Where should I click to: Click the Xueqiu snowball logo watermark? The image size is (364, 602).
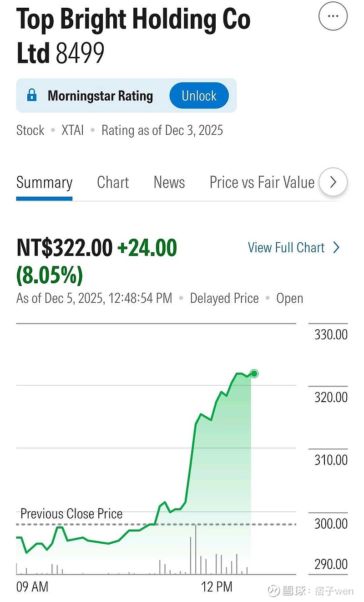(273, 591)
